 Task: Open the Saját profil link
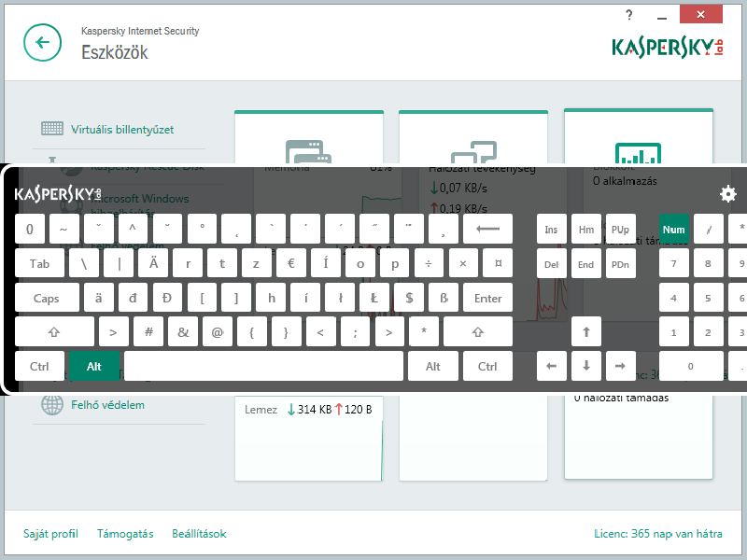pos(50,534)
